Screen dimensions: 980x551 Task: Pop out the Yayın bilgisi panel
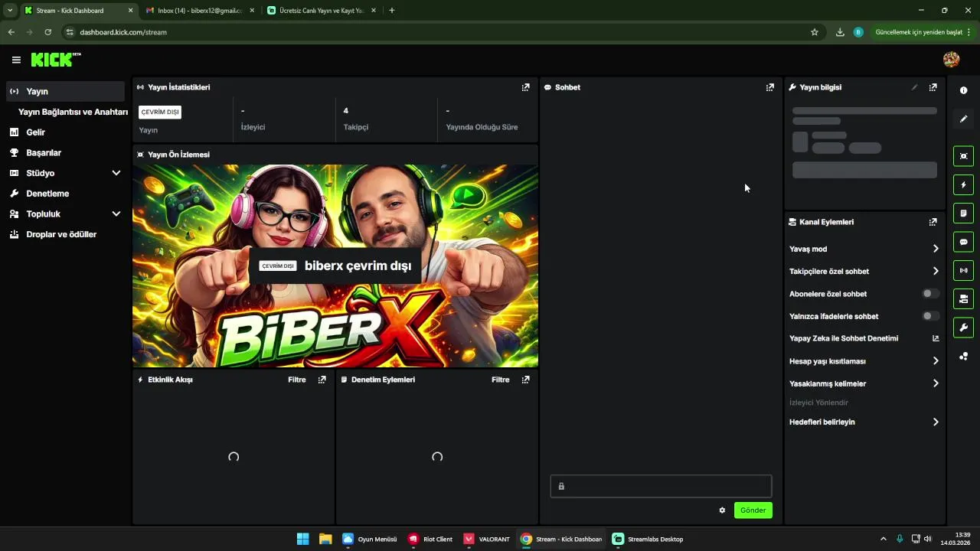(933, 87)
